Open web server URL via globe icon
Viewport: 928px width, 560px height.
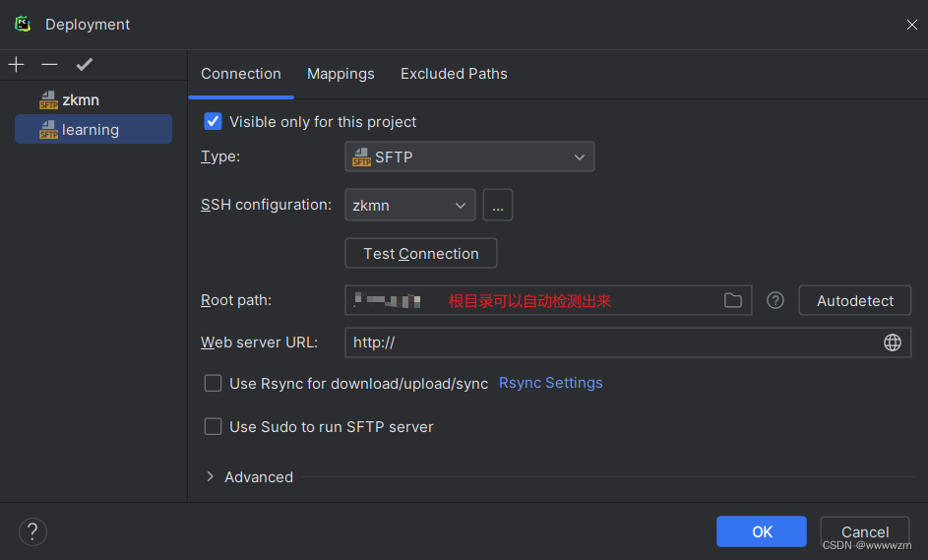[893, 342]
